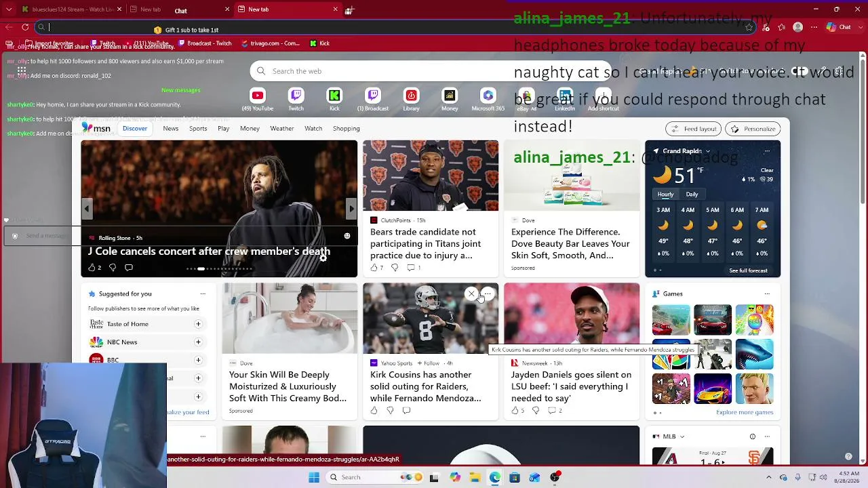Screen dimensions: 868x488
Task: Show hidden system tray icons
Action: click(770, 477)
